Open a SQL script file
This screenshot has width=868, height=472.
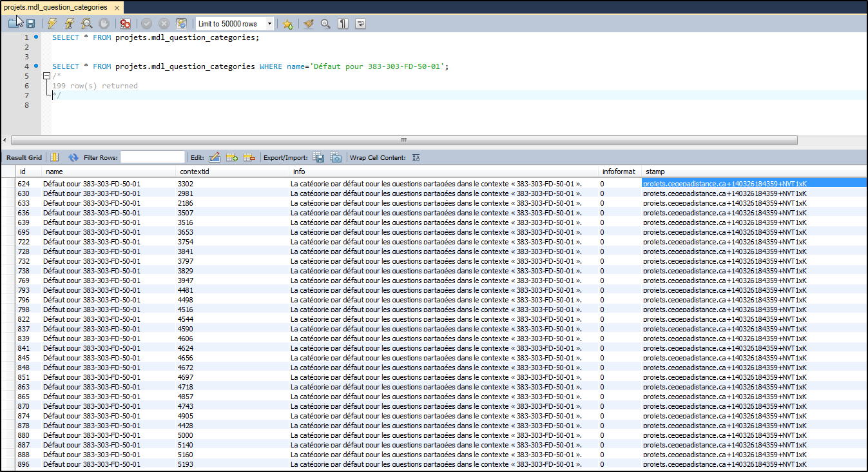14,24
